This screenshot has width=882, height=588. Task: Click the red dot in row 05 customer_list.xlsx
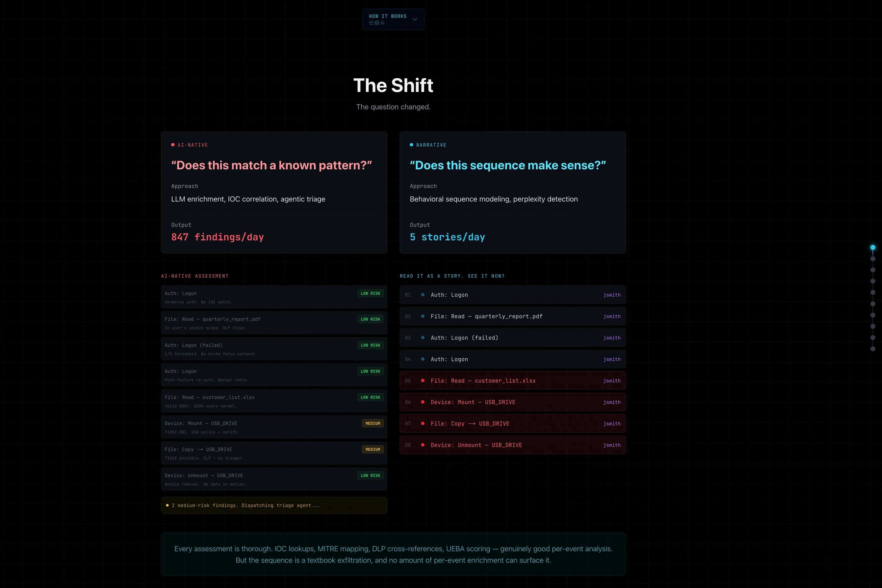423,381
